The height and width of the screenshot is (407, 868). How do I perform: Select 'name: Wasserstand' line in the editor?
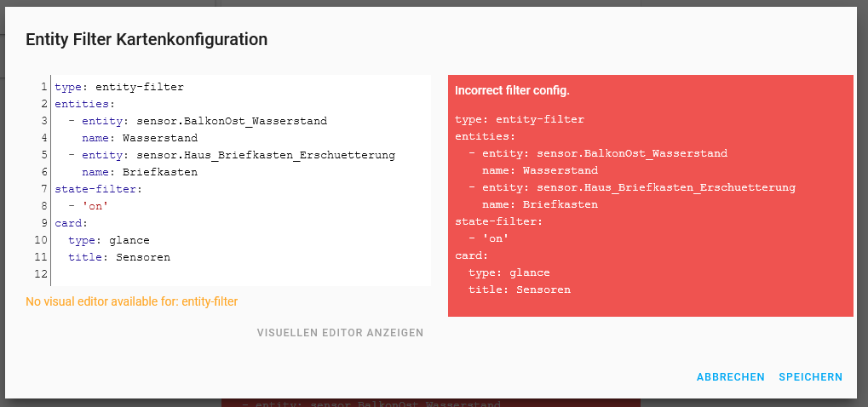140,138
